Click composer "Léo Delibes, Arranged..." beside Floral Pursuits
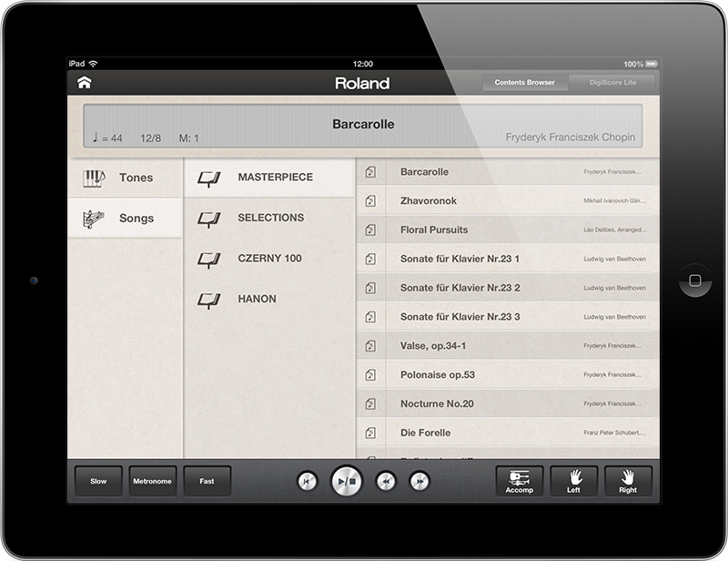The width and height of the screenshot is (728, 561). [x=615, y=229]
